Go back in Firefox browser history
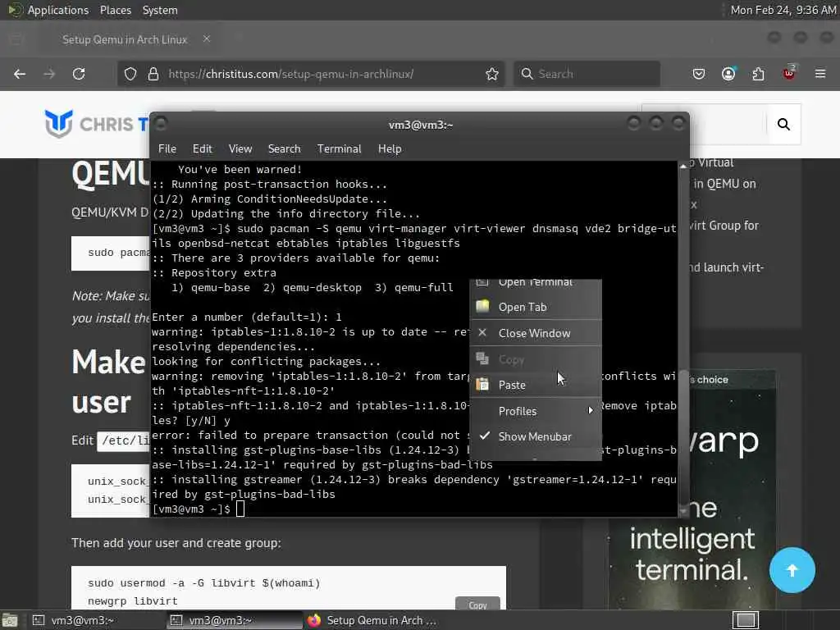Image resolution: width=840 pixels, height=630 pixels. [x=20, y=74]
